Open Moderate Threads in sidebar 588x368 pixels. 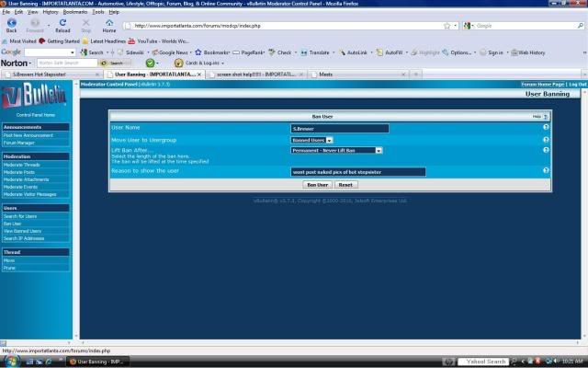click(x=22, y=165)
